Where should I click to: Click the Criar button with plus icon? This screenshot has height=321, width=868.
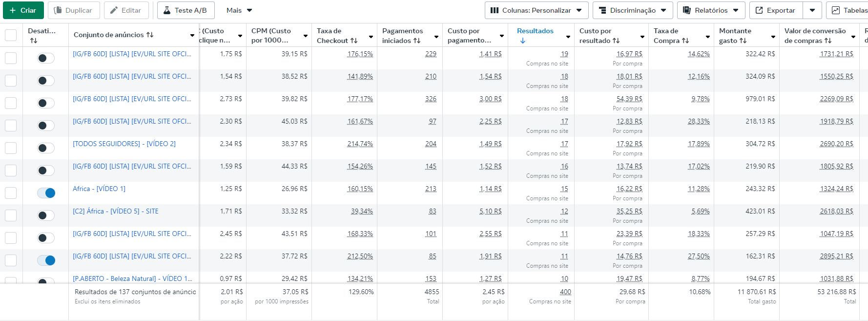pos(23,10)
